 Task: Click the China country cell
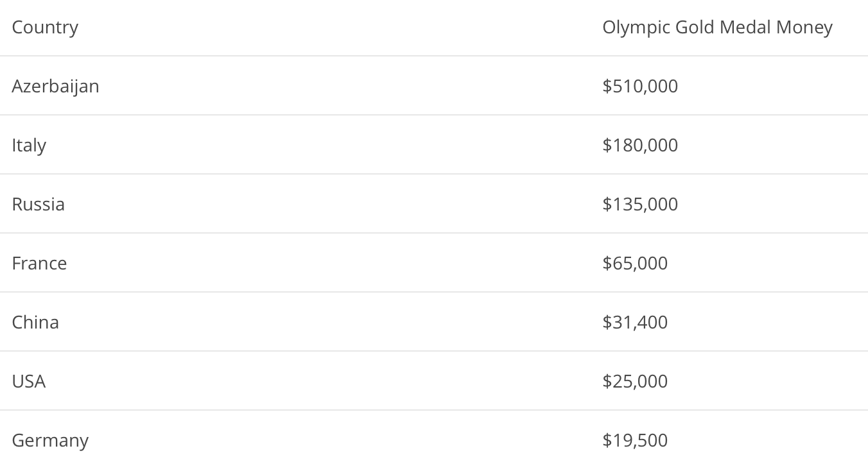point(35,322)
